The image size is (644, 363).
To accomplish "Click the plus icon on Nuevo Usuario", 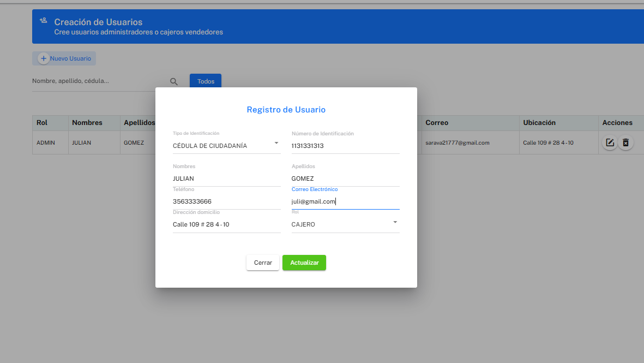I will pyautogui.click(x=44, y=58).
